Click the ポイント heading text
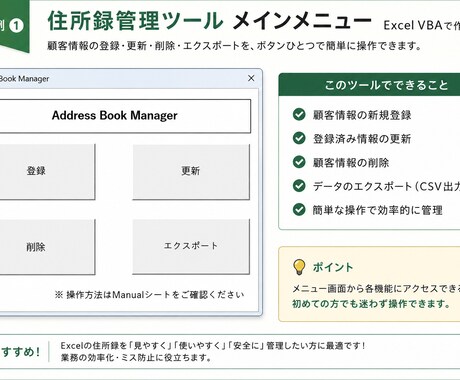Image resolution: width=460 pixels, height=380 pixels. pyautogui.click(x=333, y=267)
